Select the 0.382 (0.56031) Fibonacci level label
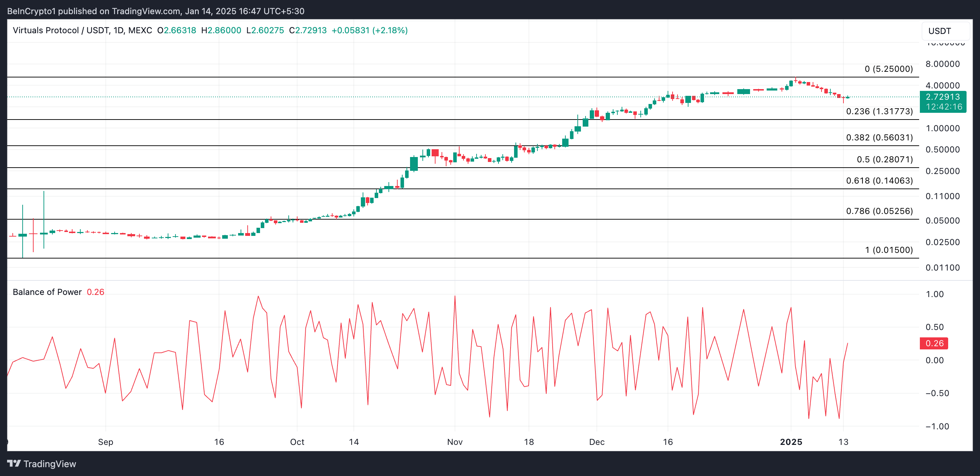This screenshot has height=476, width=980. 879,137
